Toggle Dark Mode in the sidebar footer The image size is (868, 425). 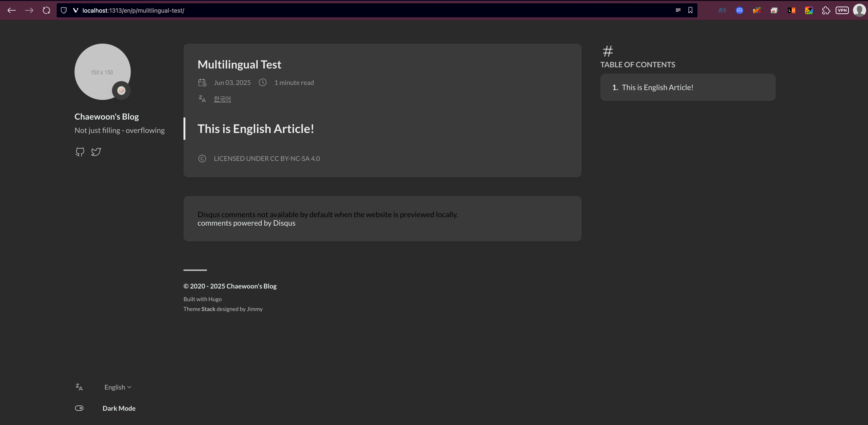pos(79,408)
